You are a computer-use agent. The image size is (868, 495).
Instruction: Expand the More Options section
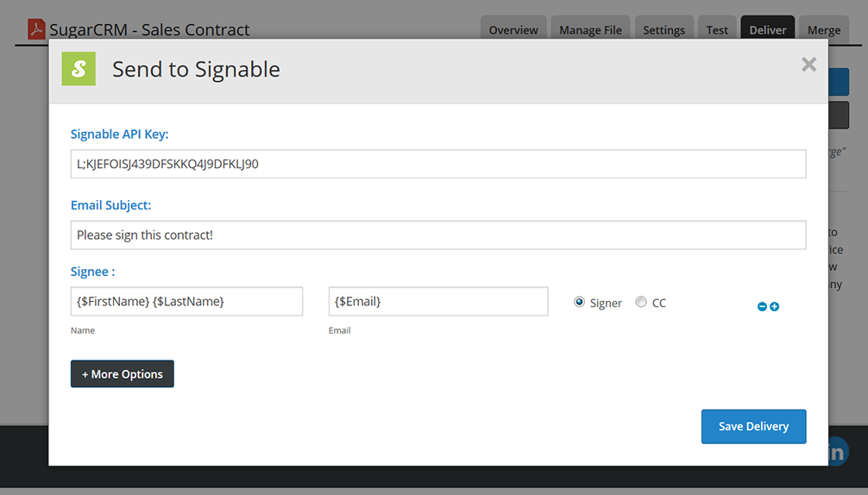[123, 374]
